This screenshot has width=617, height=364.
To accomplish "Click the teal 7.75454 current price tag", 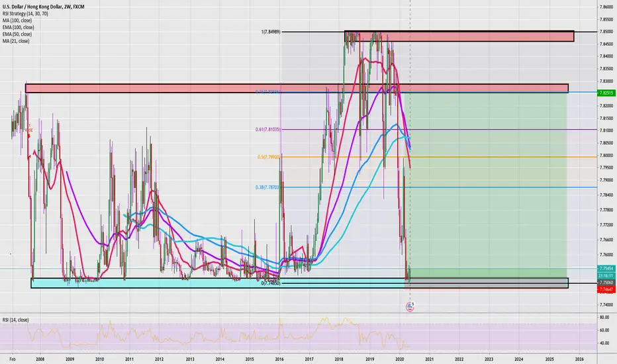I will point(606,269).
